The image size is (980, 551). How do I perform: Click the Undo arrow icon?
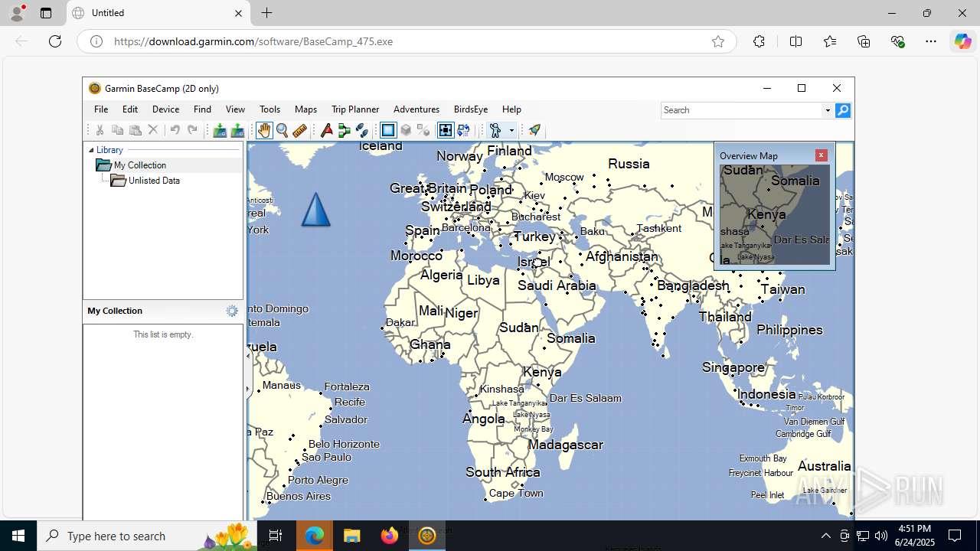coord(175,130)
